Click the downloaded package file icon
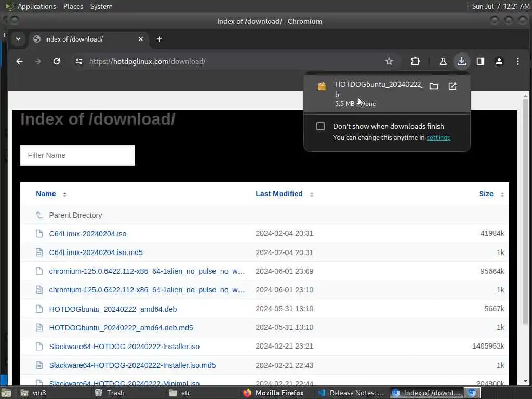532x399 pixels. click(x=322, y=86)
